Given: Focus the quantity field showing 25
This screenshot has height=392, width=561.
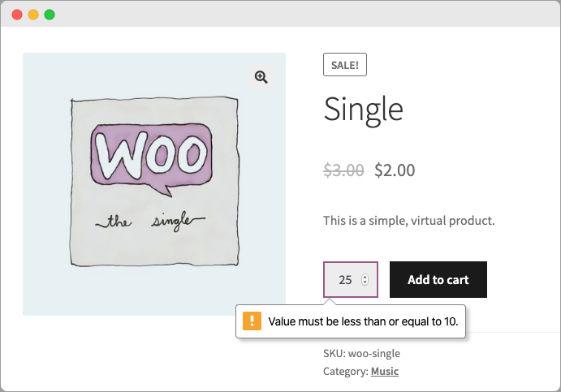Looking at the screenshot, I should 351,279.
